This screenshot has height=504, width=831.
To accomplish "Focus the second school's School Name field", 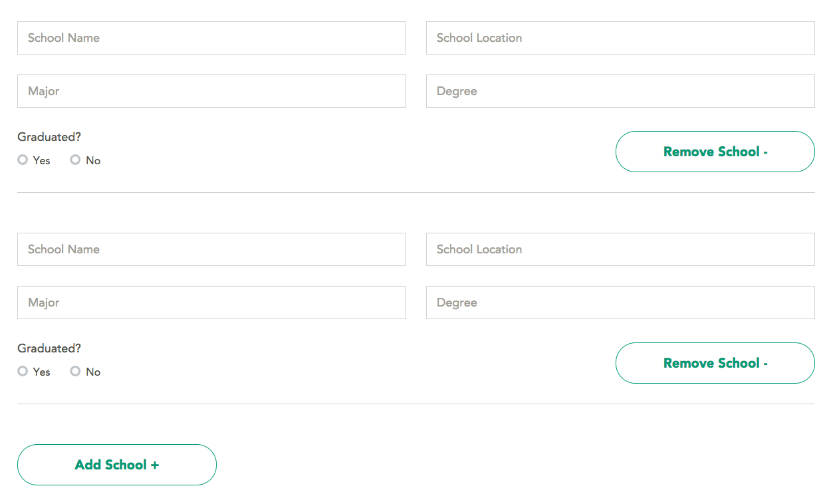I will 211,249.
